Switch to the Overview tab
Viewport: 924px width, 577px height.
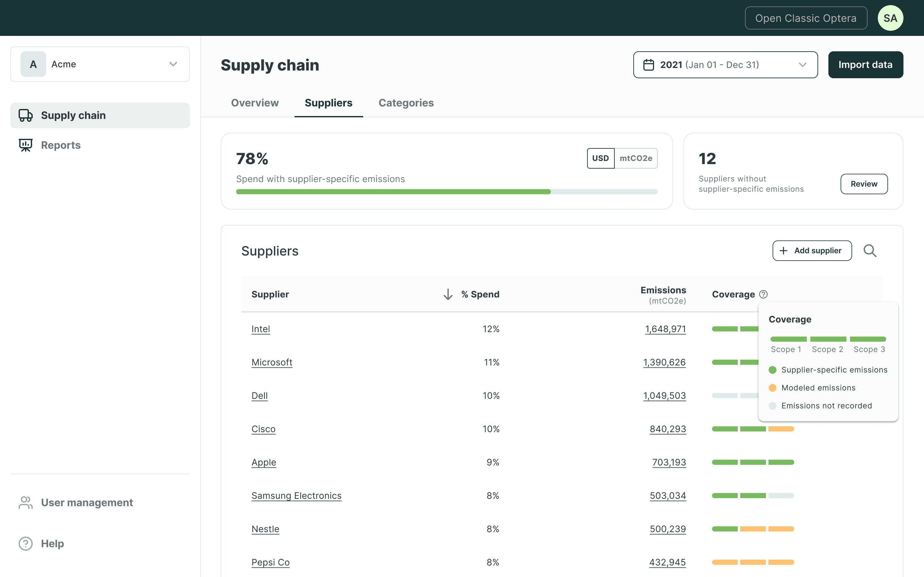pyautogui.click(x=255, y=103)
